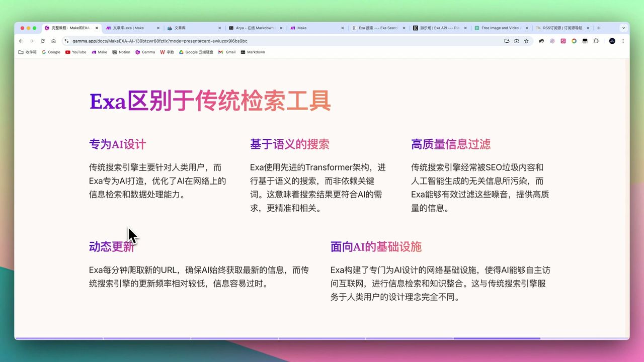The width and height of the screenshot is (644, 362).
Task: Open a new browser tab
Action: (599, 28)
